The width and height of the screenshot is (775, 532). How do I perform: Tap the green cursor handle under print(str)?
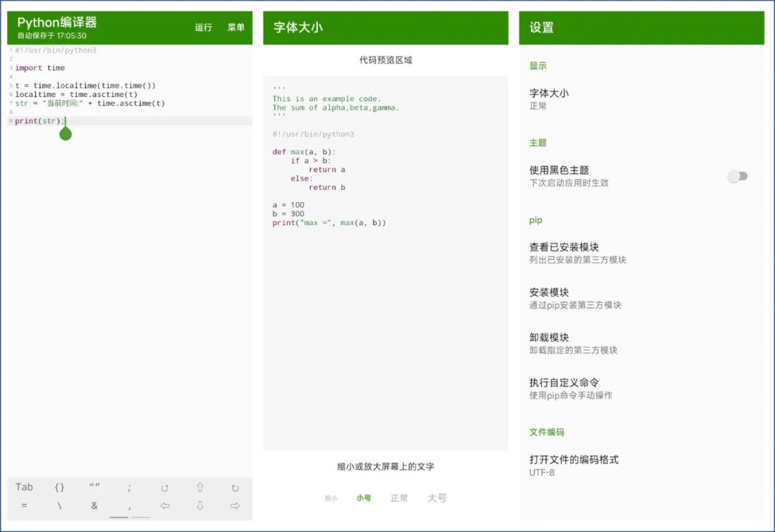(65, 133)
